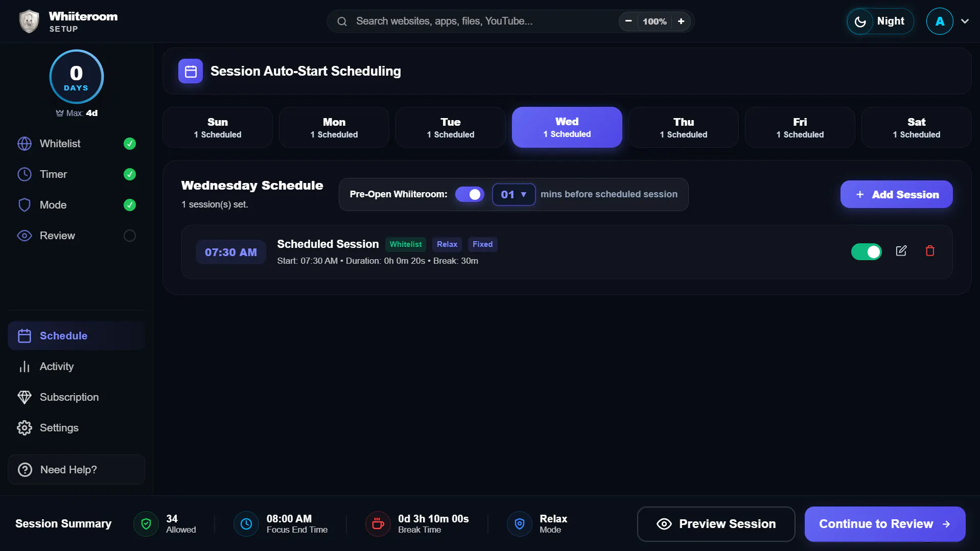Open the Review setup step
Screen dimensions: 980x551
pos(77,236)
